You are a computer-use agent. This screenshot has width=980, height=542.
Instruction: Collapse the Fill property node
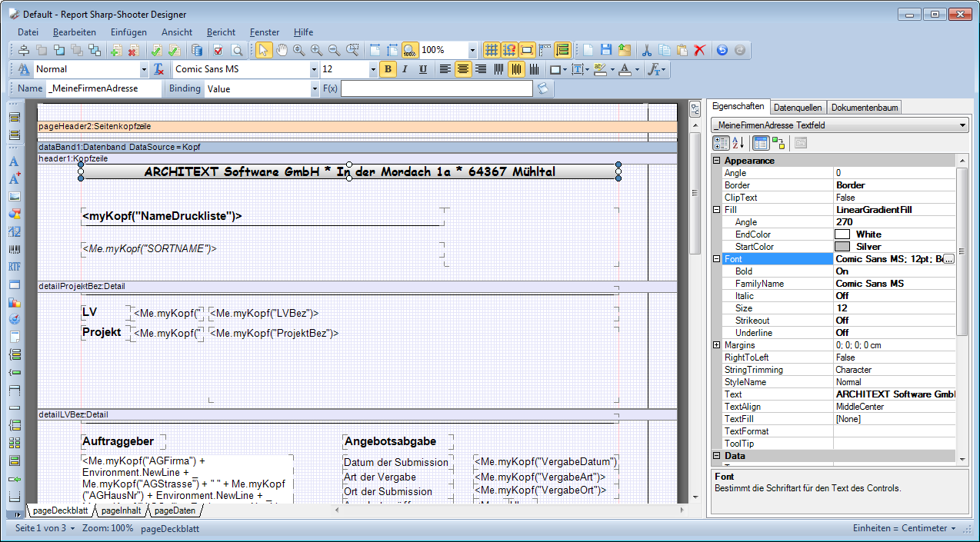pos(717,210)
